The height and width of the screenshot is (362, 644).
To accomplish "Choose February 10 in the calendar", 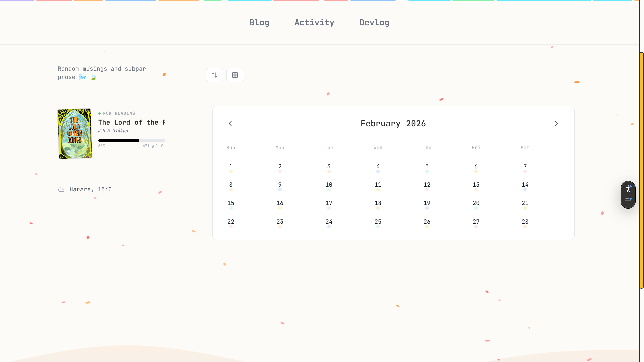I will coord(329,185).
